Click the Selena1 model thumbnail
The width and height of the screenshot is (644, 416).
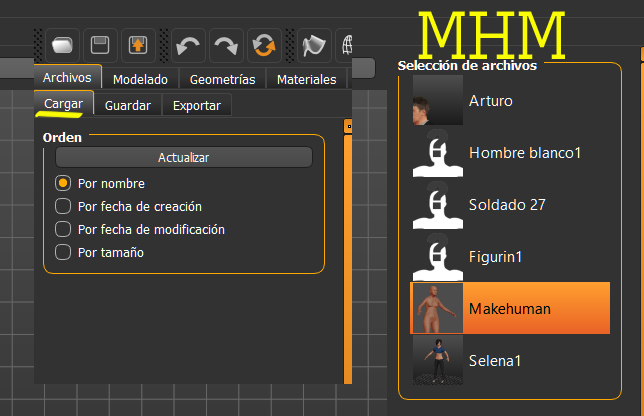tap(438, 360)
